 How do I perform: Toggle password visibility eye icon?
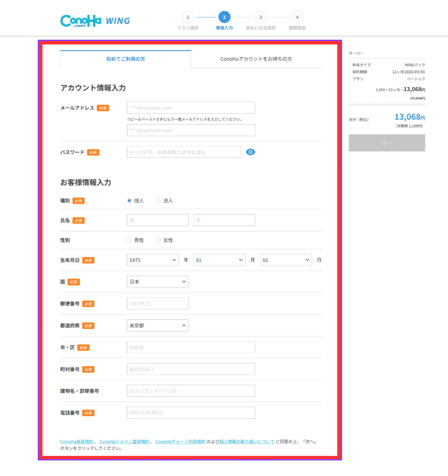[x=250, y=152]
